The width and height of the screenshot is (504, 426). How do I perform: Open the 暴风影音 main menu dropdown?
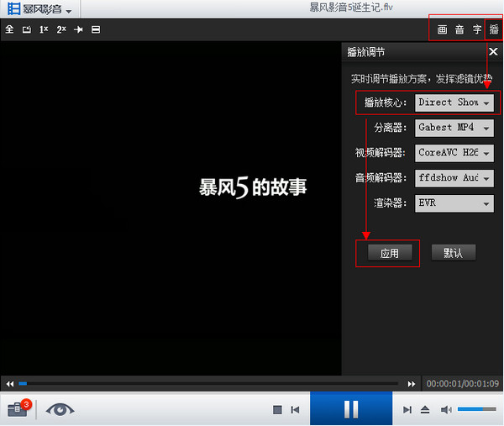(39, 9)
